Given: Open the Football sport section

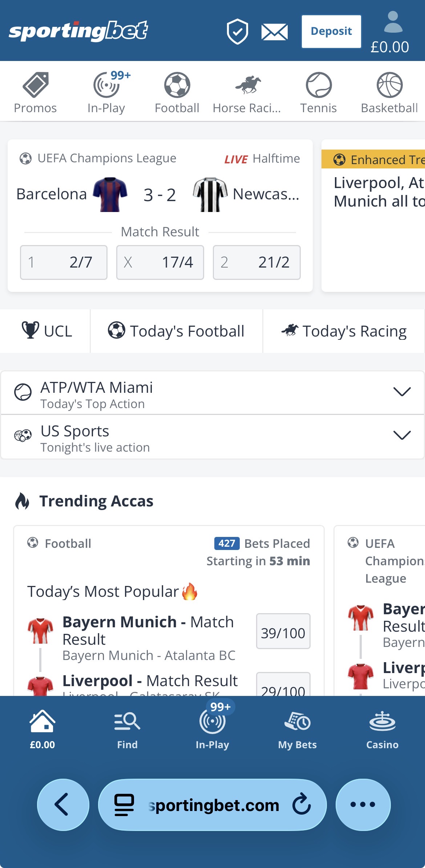Looking at the screenshot, I should click(177, 91).
